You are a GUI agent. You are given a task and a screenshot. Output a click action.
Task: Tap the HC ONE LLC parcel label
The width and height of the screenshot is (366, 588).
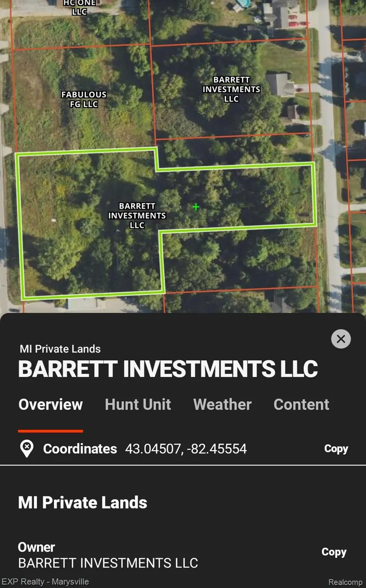[79, 8]
